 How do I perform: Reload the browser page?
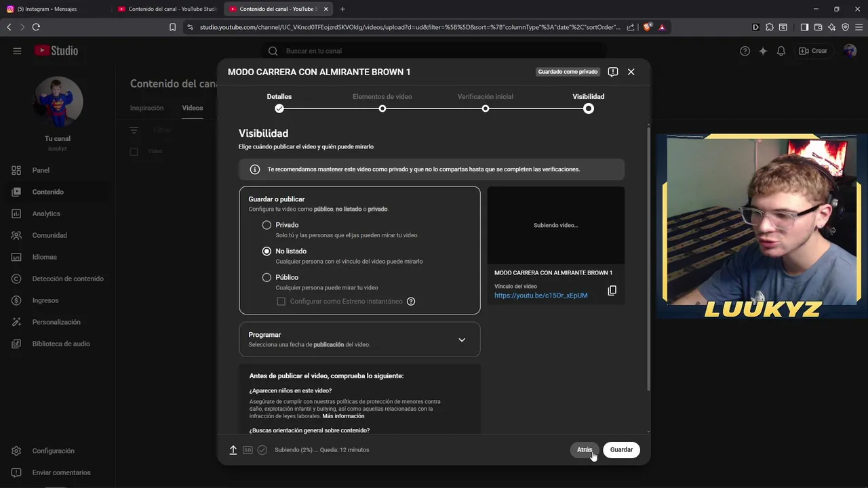tap(36, 27)
